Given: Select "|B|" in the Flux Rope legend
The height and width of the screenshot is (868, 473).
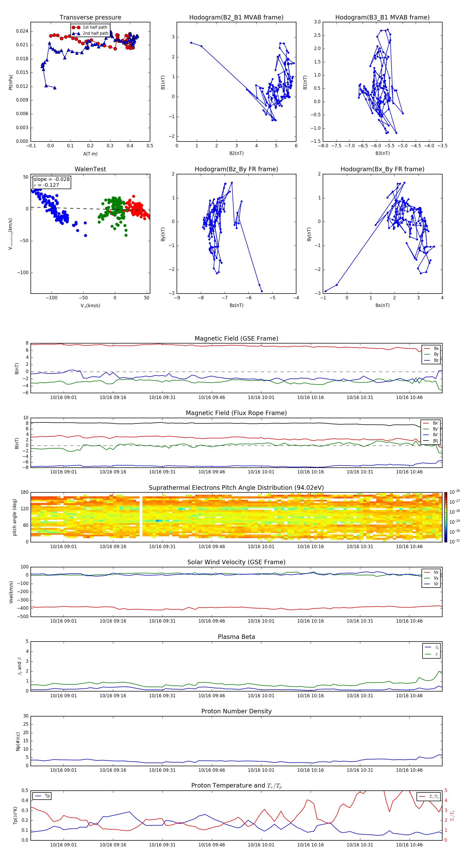Looking at the screenshot, I should click(x=431, y=441).
